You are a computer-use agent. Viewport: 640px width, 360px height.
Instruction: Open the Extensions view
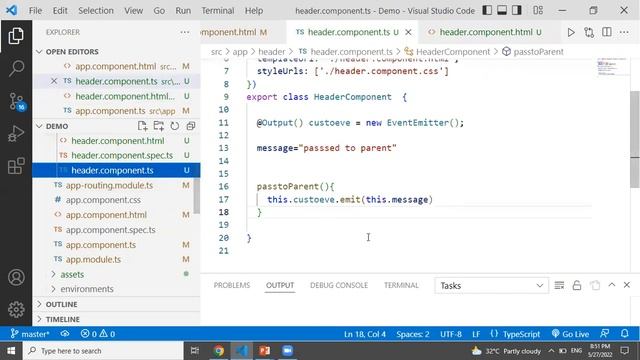pyautogui.click(x=16, y=166)
